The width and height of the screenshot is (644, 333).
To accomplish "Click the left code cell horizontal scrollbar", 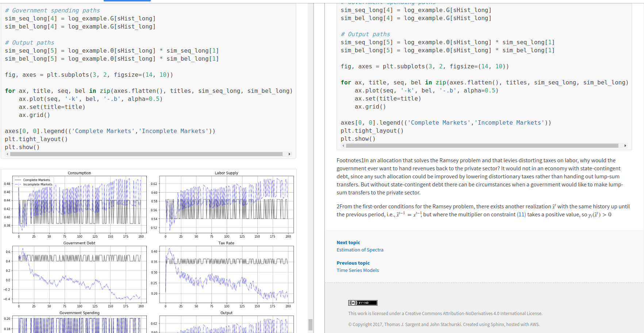I will pyautogui.click(x=146, y=154).
